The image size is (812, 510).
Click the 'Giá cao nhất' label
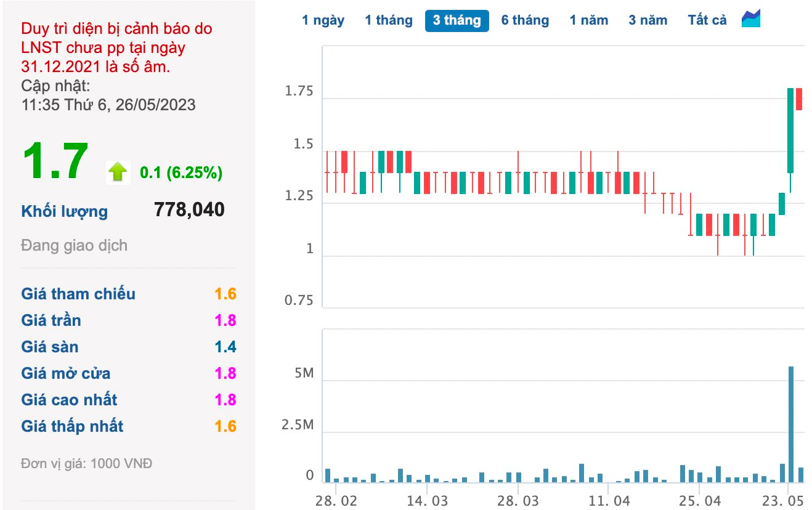(x=69, y=400)
